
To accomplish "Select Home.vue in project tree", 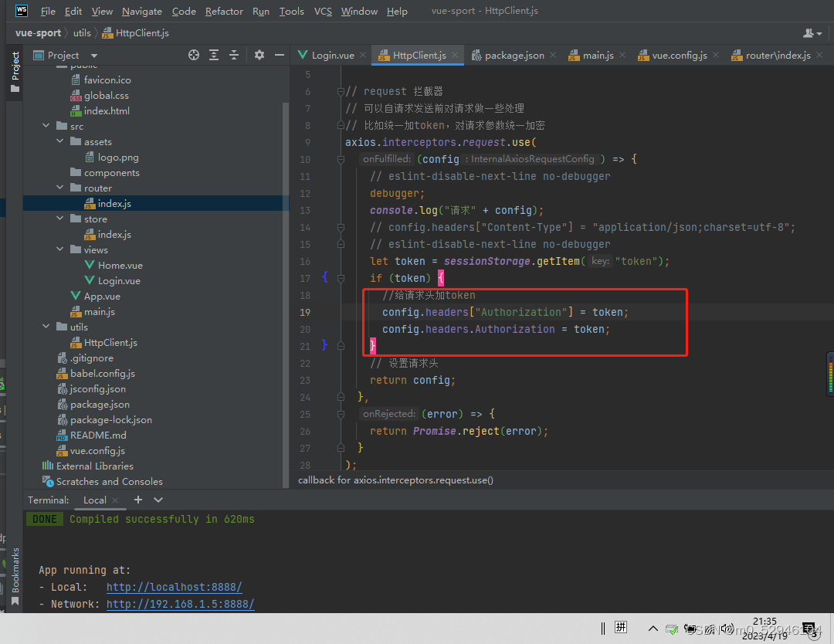I will click(114, 265).
